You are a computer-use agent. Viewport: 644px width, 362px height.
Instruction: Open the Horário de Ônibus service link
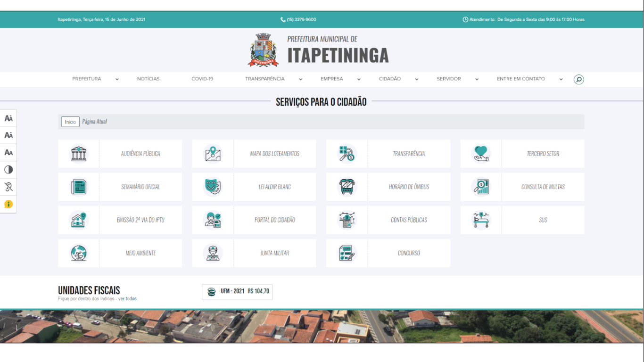pos(409,187)
